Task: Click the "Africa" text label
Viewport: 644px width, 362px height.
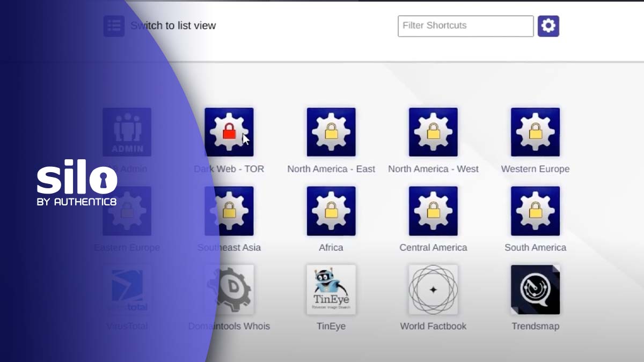Action: point(331,247)
